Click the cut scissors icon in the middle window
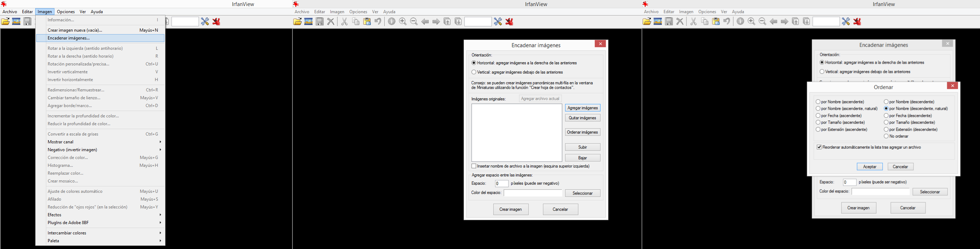980x249 pixels. click(344, 22)
